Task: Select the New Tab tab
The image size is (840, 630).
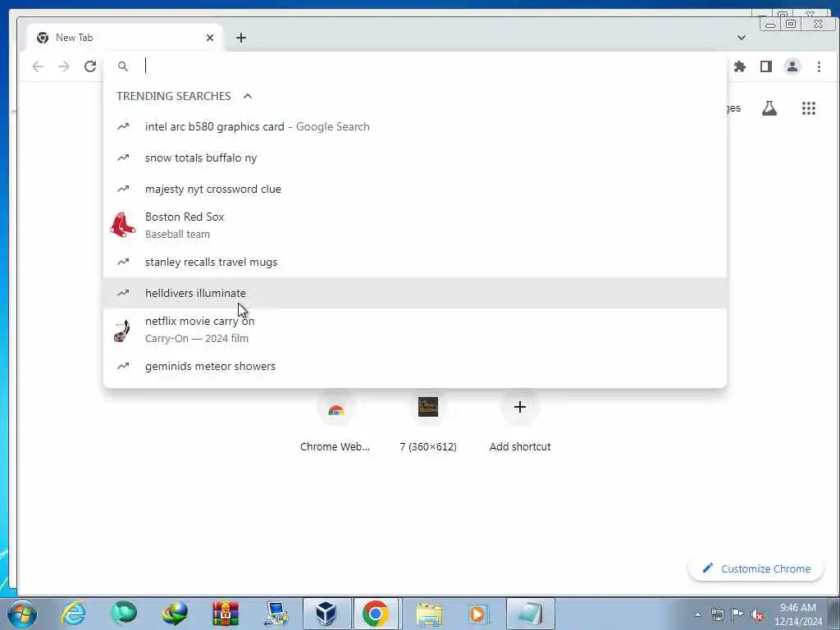Action: [x=125, y=38]
